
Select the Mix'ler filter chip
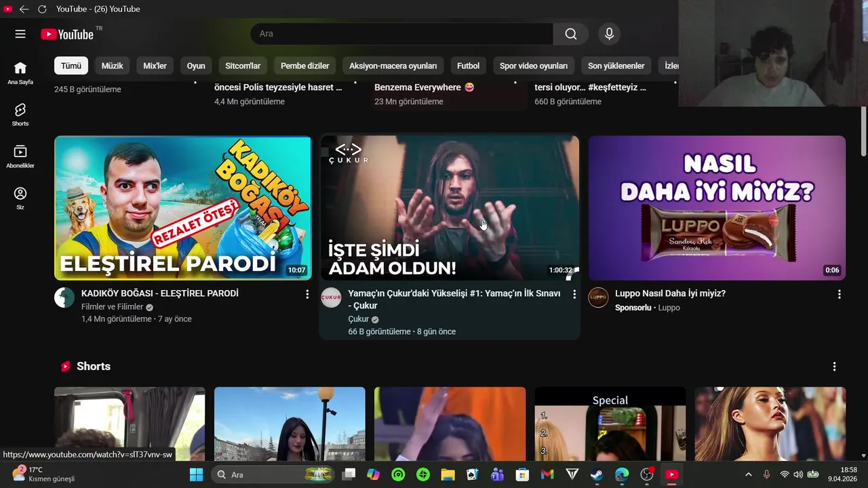point(155,66)
